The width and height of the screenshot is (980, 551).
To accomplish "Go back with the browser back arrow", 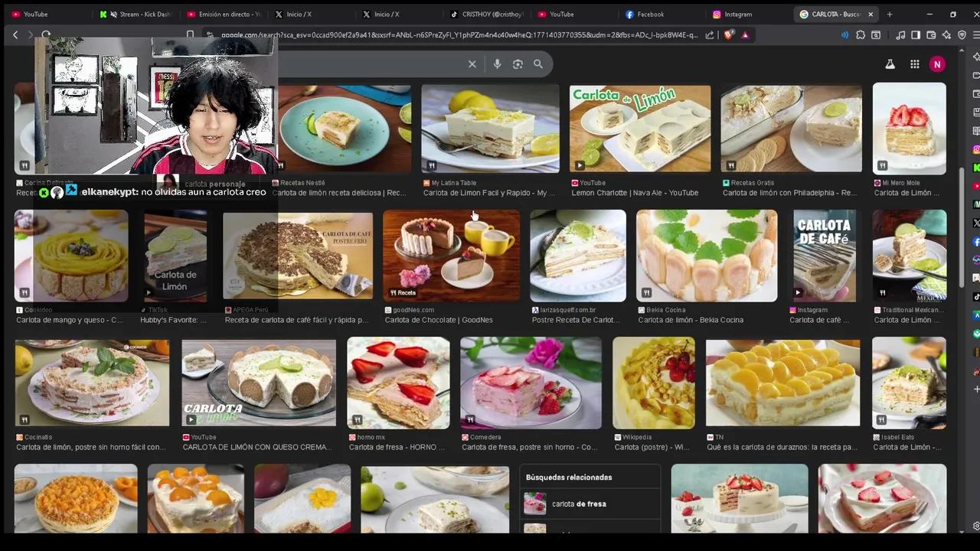I will point(15,34).
